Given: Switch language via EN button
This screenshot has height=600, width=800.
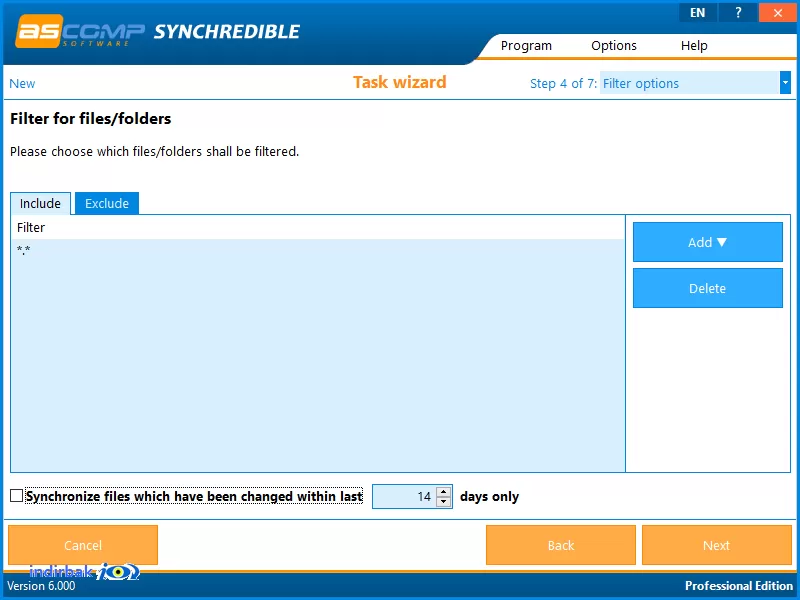Looking at the screenshot, I should point(697,13).
